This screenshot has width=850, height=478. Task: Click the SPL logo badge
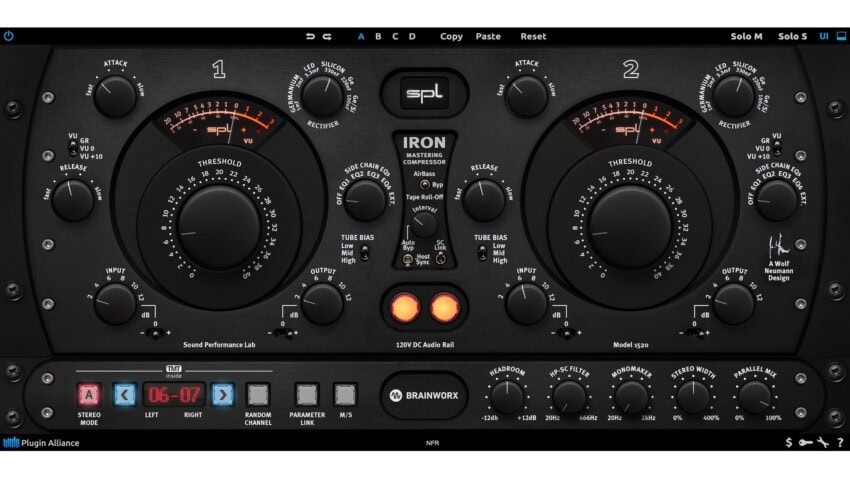tap(424, 93)
